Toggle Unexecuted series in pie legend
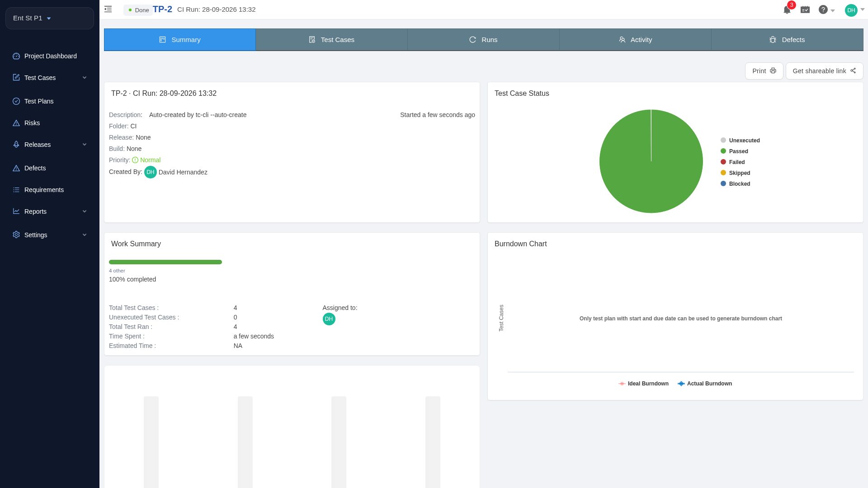The height and width of the screenshot is (488, 868). [740, 141]
